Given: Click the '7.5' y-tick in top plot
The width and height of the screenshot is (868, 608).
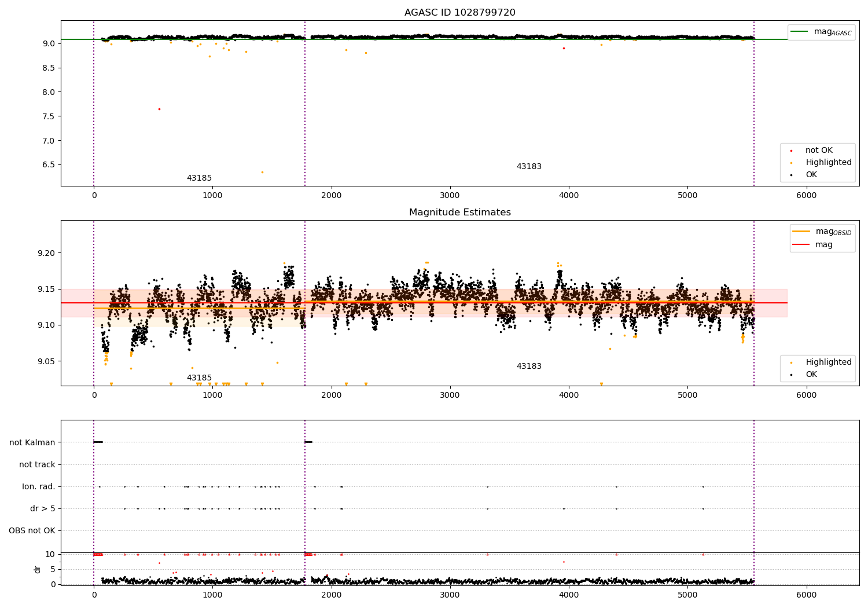Looking at the screenshot, I should [x=49, y=116].
